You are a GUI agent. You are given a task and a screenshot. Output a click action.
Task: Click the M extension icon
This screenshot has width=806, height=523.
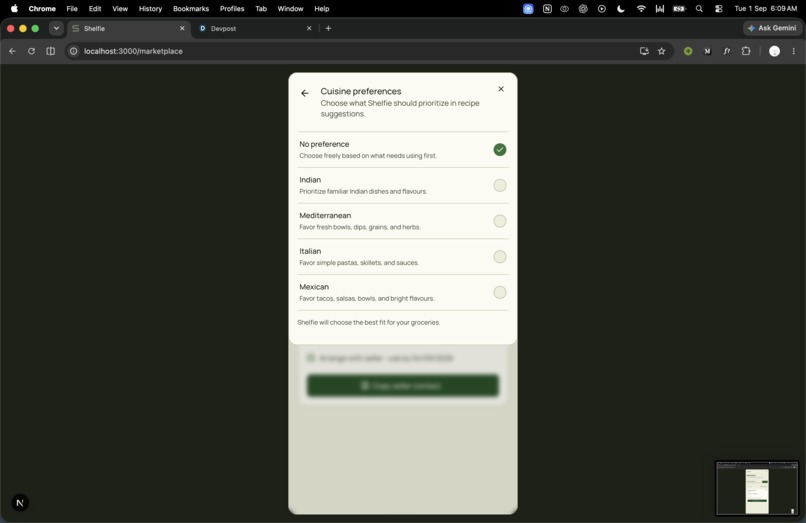[x=707, y=51]
